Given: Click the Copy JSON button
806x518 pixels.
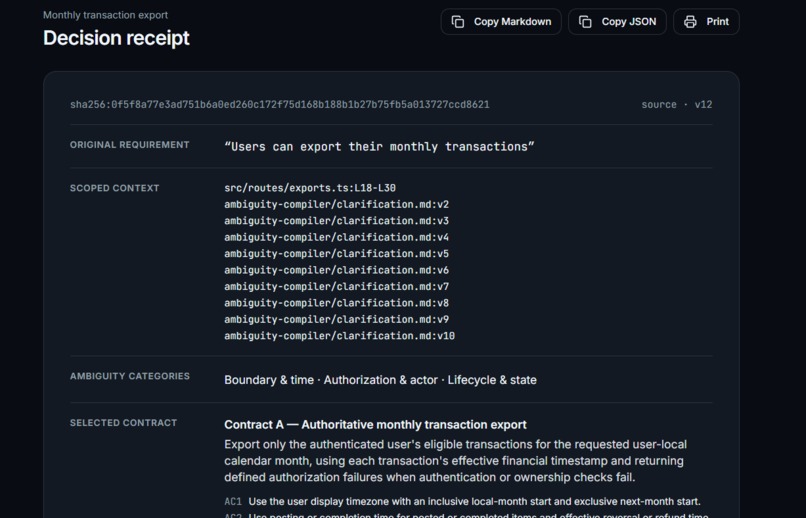Looking at the screenshot, I should 617,22.
